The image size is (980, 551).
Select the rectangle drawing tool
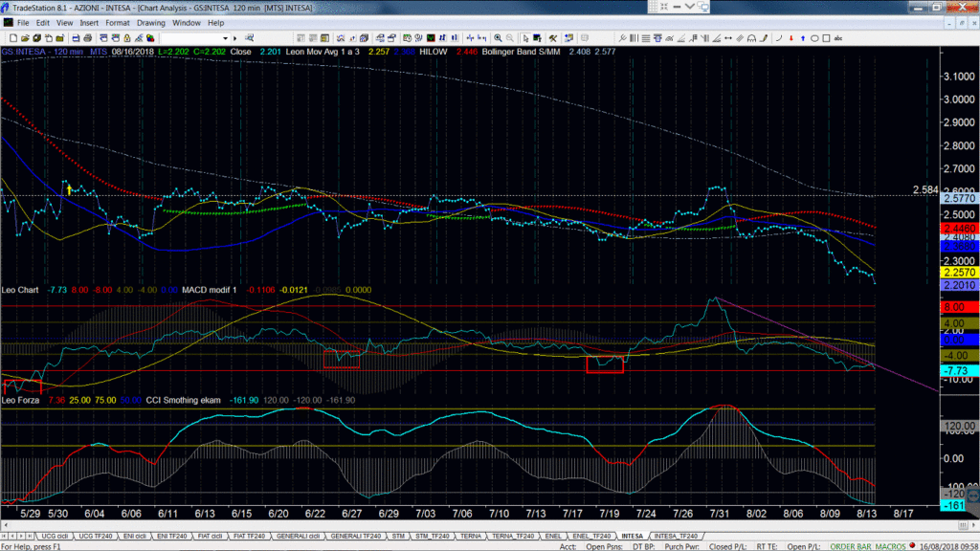pos(826,38)
